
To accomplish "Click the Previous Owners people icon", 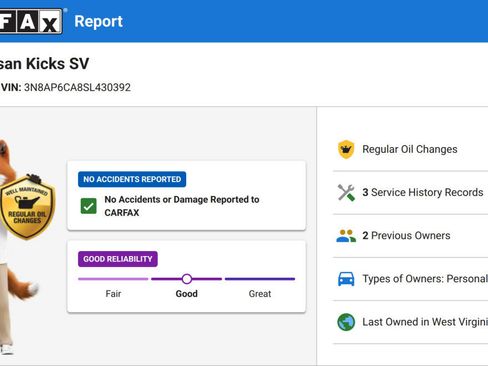I will pyautogui.click(x=346, y=236).
